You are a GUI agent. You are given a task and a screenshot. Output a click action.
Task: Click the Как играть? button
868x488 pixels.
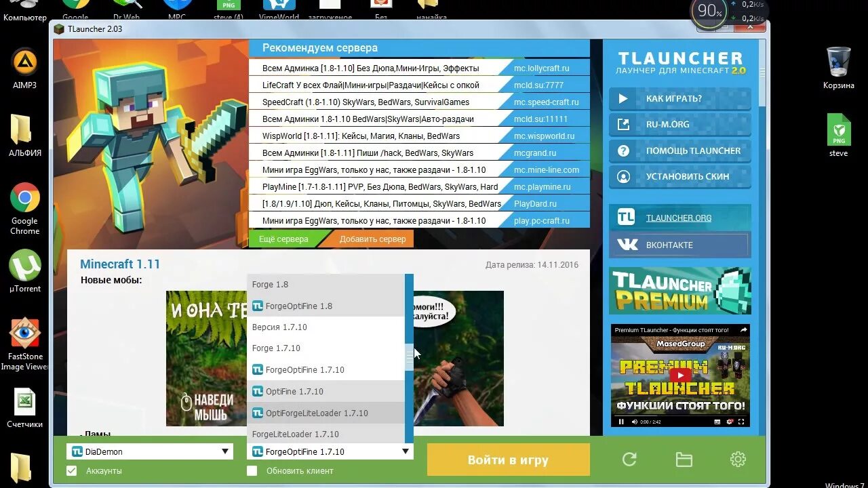pyautogui.click(x=679, y=99)
